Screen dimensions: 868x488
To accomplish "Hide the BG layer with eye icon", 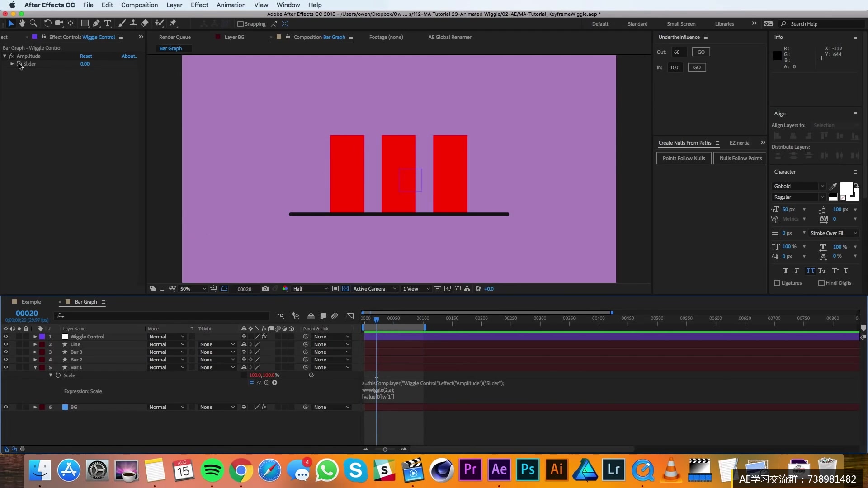I will point(6,407).
